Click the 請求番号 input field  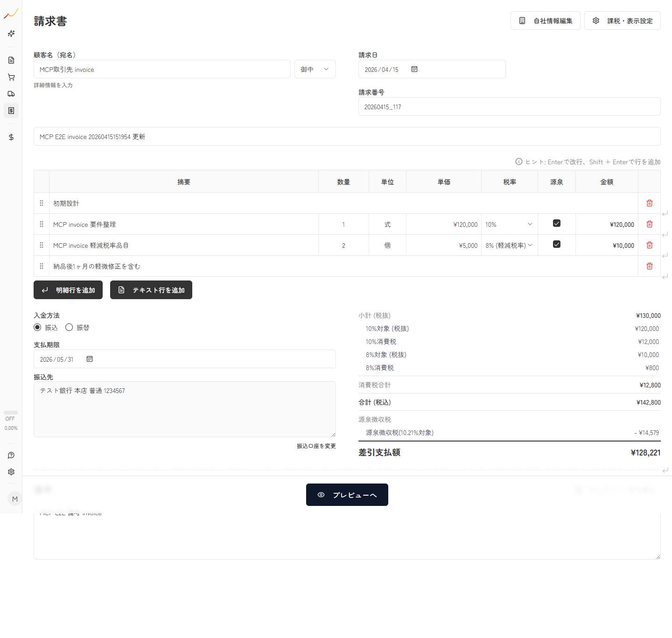[x=509, y=107]
